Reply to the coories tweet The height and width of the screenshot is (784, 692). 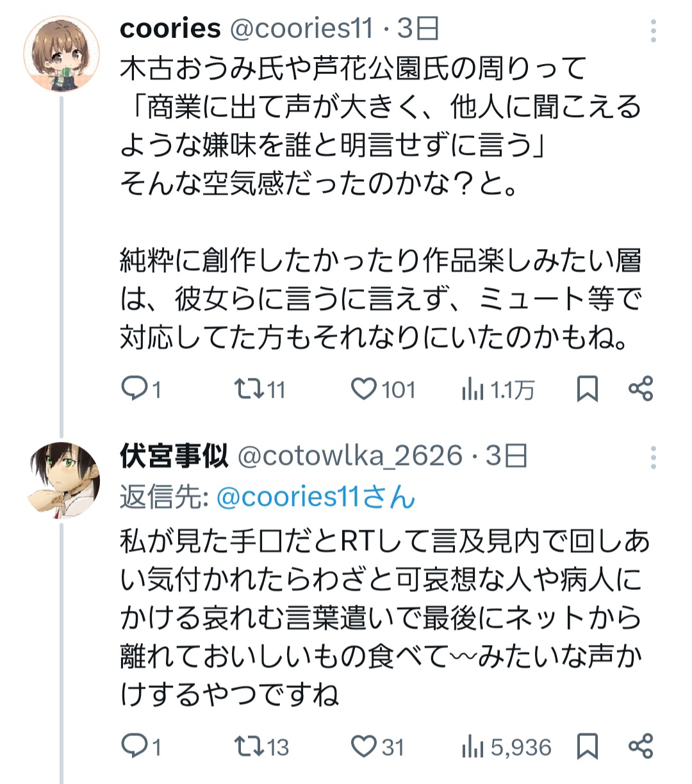click(x=133, y=389)
